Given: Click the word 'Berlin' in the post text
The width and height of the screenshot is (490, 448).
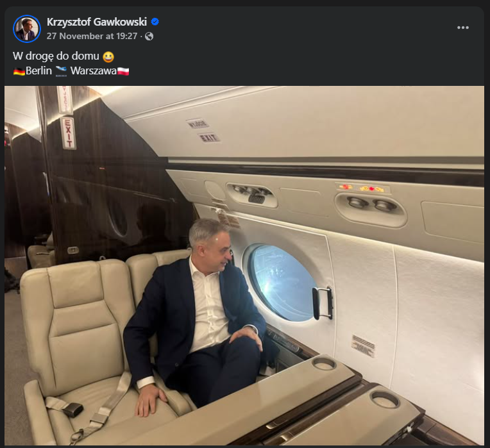Looking at the screenshot, I should pyautogui.click(x=38, y=71).
